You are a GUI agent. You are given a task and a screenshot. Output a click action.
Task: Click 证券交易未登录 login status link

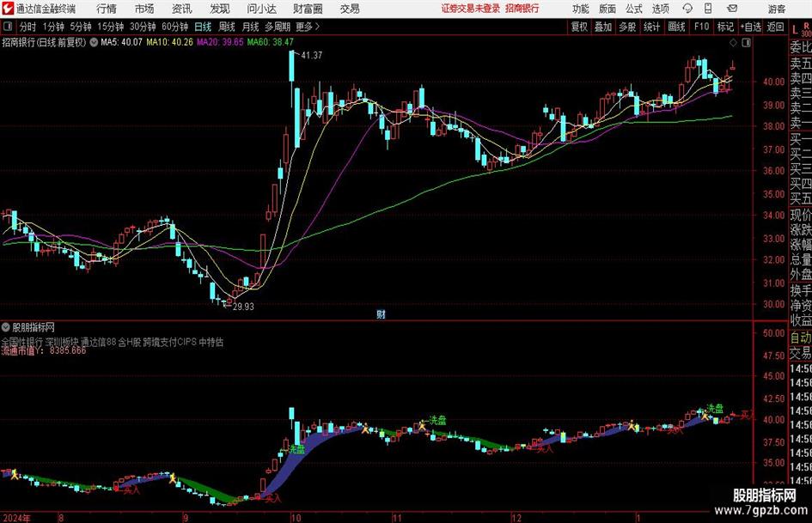(x=471, y=9)
